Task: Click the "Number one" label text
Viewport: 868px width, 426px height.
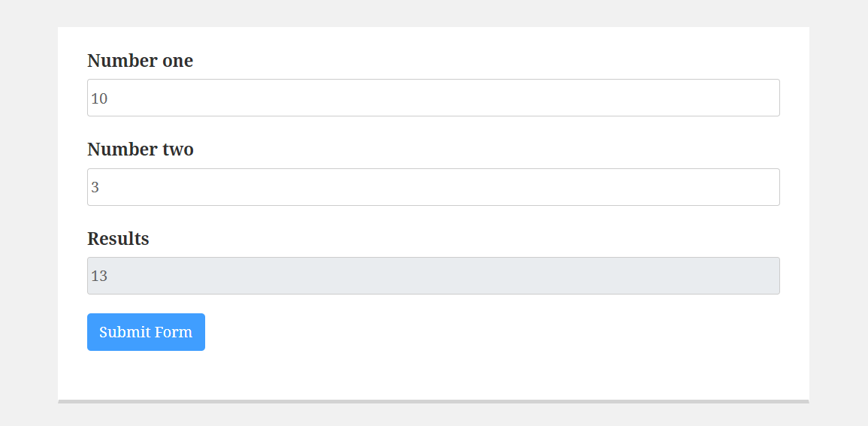Action: pyautogui.click(x=140, y=61)
